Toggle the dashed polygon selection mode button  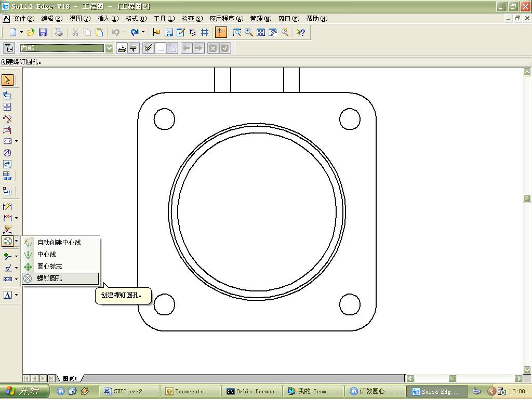click(x=172, y=48)
